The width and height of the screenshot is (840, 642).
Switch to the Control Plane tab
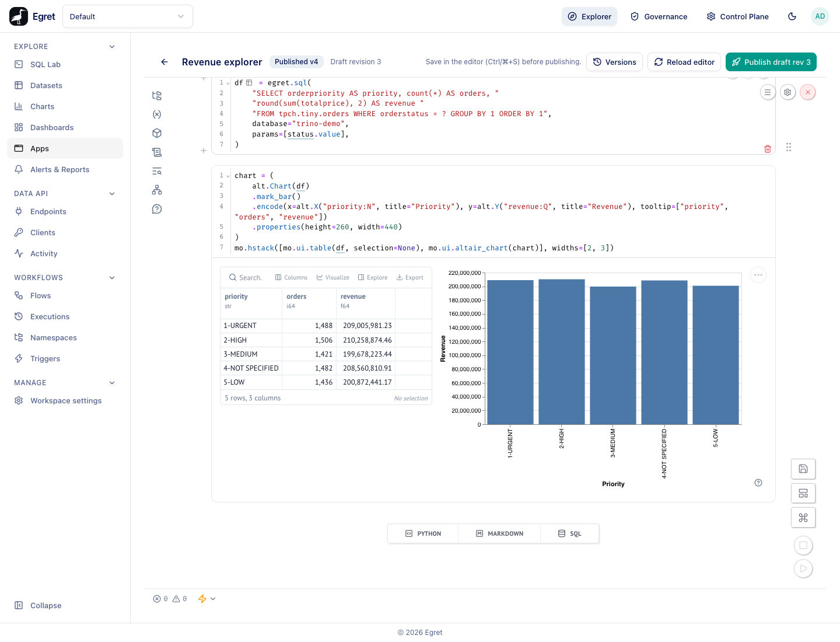coord(737,16)
